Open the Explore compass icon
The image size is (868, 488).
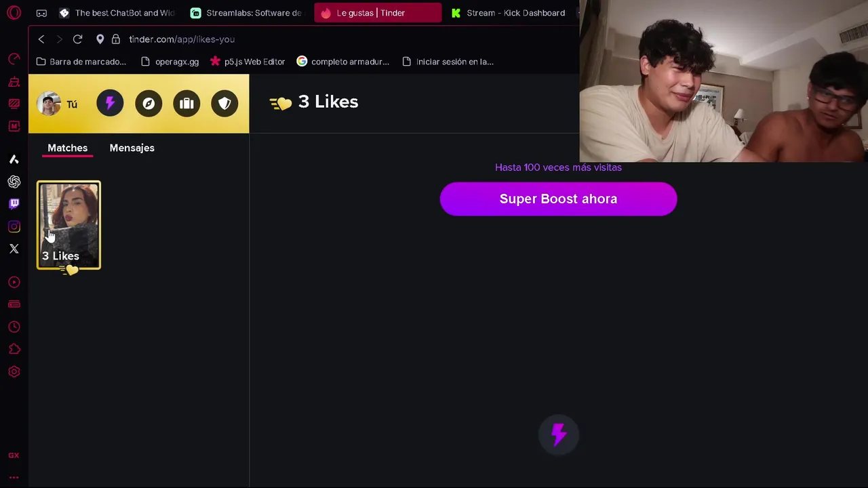[149, 104]
